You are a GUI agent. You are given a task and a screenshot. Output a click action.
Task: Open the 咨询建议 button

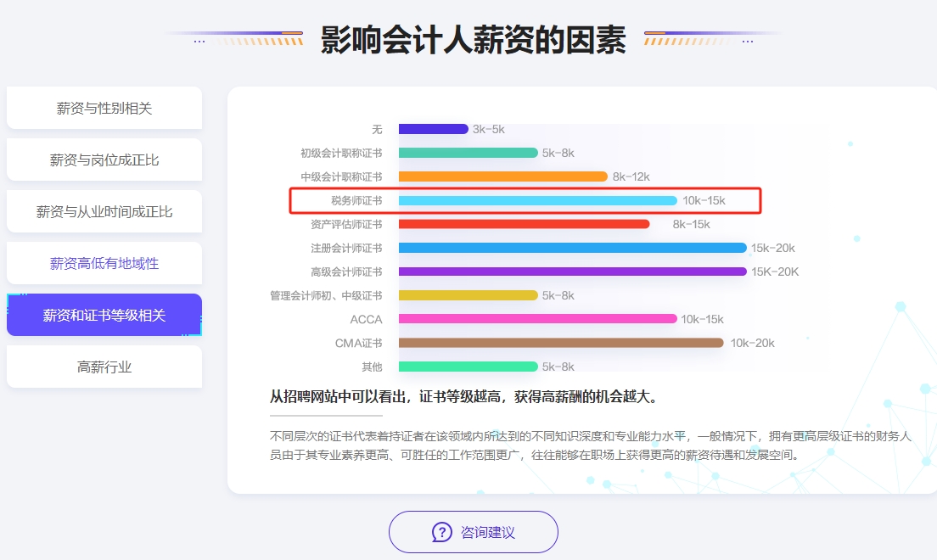click(474, 532)
